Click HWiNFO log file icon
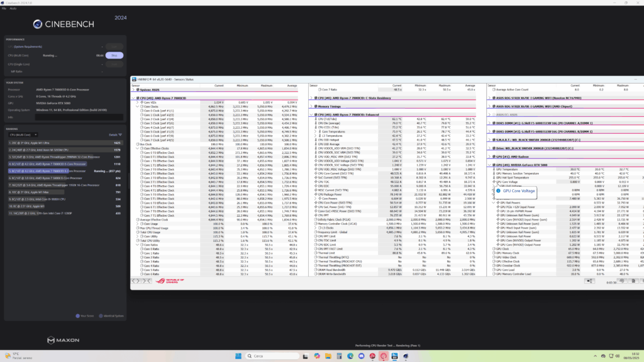The width and height of the screenshot is (644, 362). click(633, 281)
